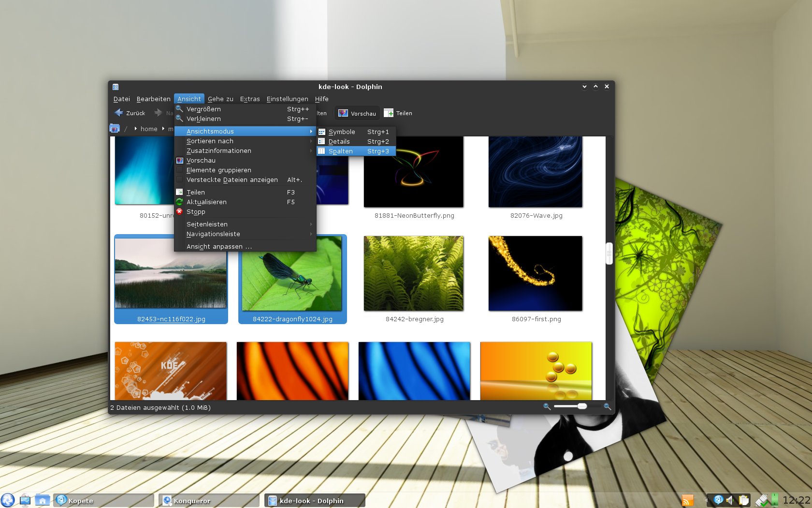Click the arrow before home in breadcrumb
Image resolution: width=812 pixels, height=508 pixels.
(135, 129)
